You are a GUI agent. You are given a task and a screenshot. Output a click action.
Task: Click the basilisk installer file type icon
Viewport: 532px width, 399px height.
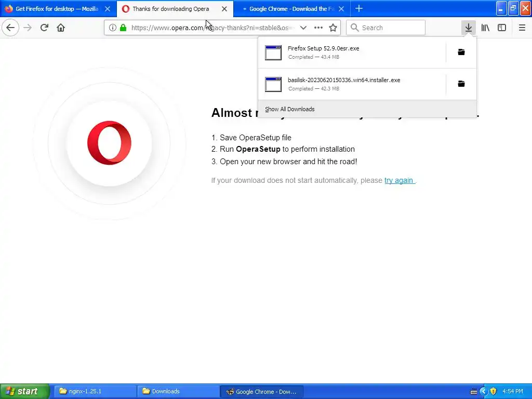click(273, 84)
